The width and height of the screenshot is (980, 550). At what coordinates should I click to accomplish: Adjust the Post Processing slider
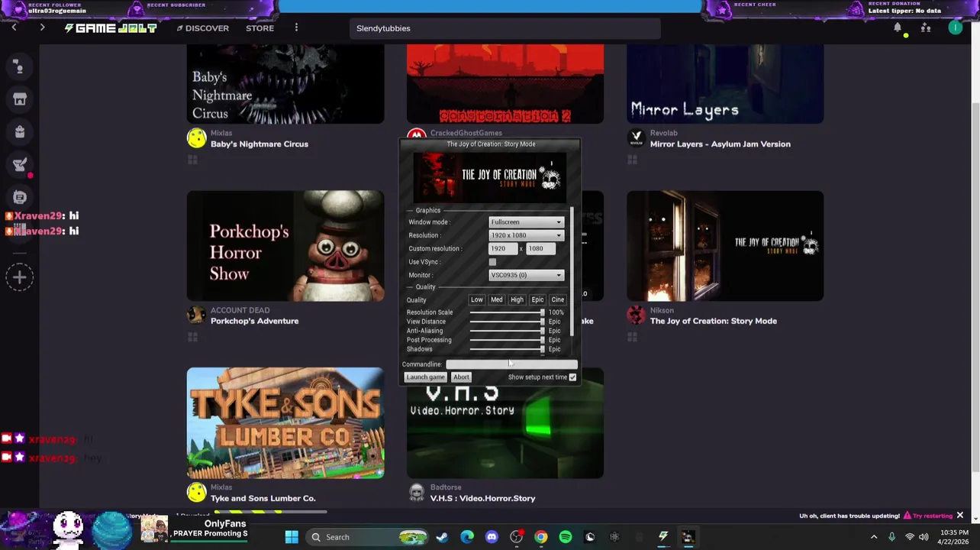(507, 340)
